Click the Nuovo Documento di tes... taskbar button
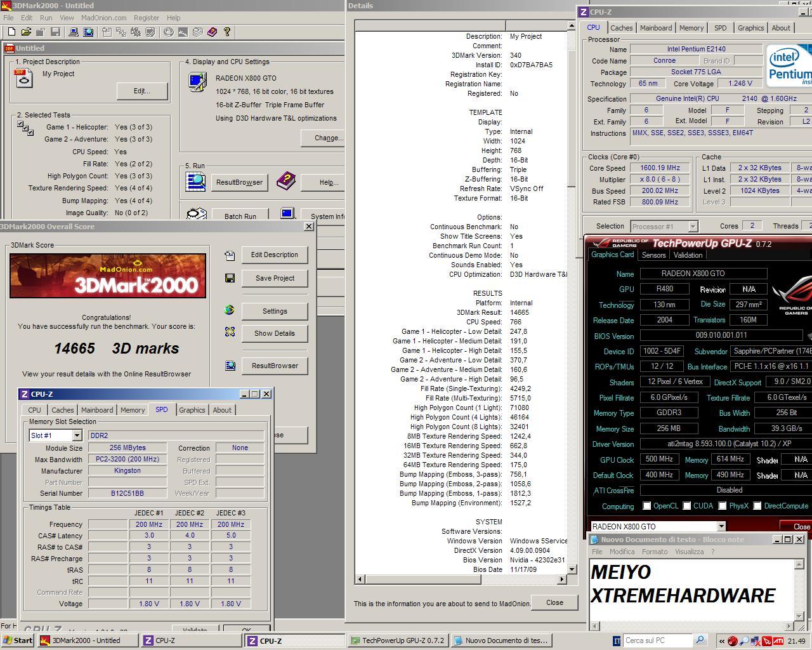Image resolution: width=812 pixels, height=650 pixels. (x=501, y=640)
